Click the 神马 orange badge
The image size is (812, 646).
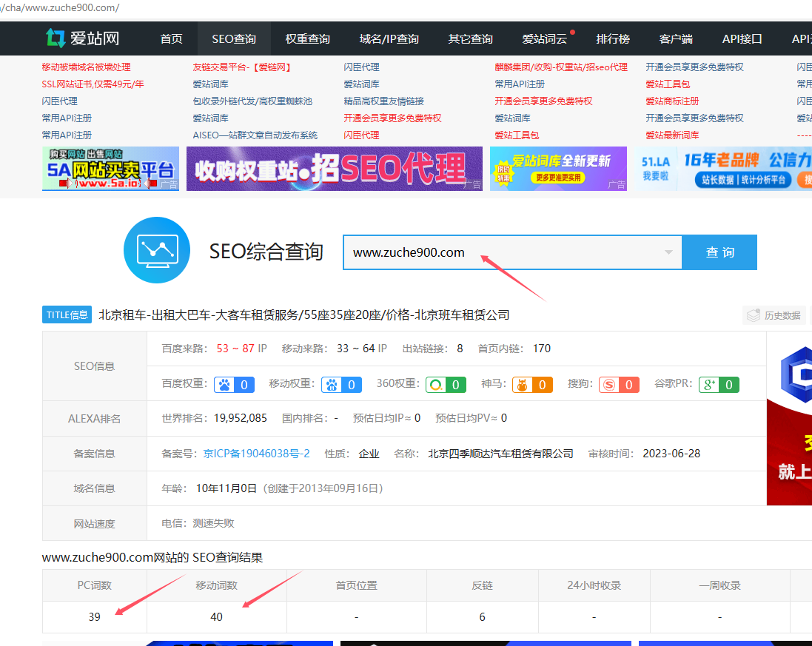click(x=532, y=385)
